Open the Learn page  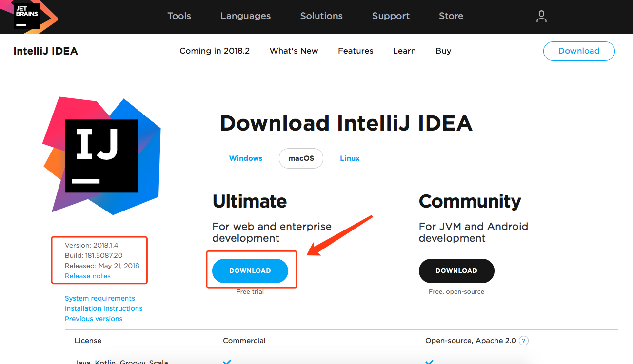[404, 51]
